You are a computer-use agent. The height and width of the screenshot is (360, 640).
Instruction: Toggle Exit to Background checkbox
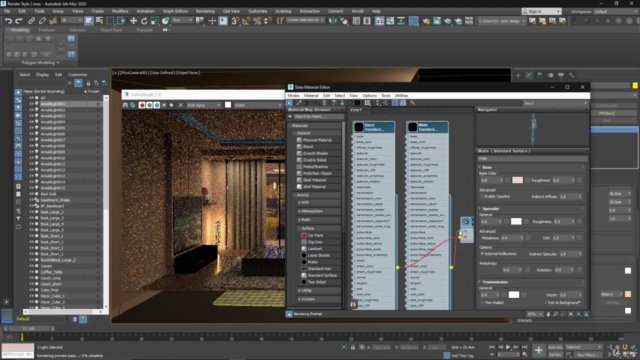pyautogui.click(x=546, y=302)
